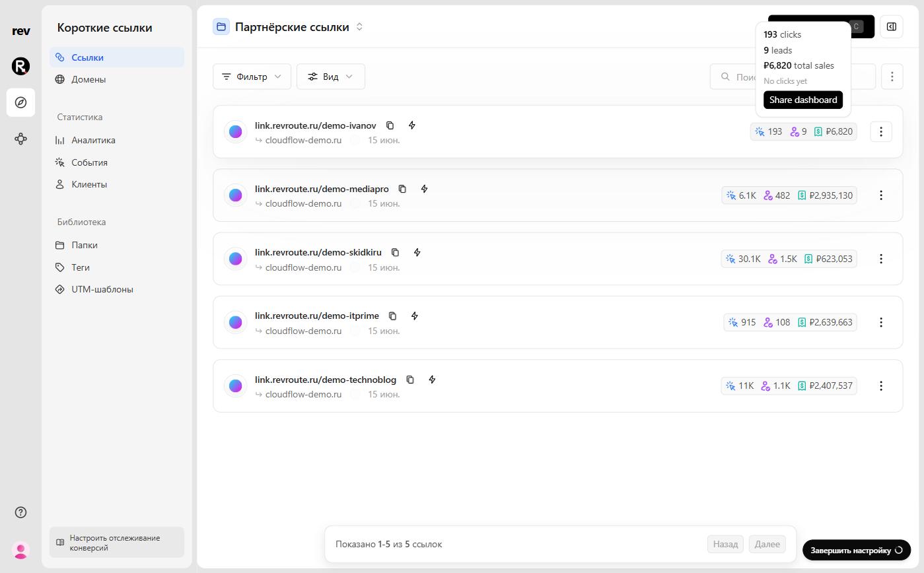Open the three-dot menu for demo-mediapro
924x573 pixels.
pyautogui.click(x=880, y=195)
